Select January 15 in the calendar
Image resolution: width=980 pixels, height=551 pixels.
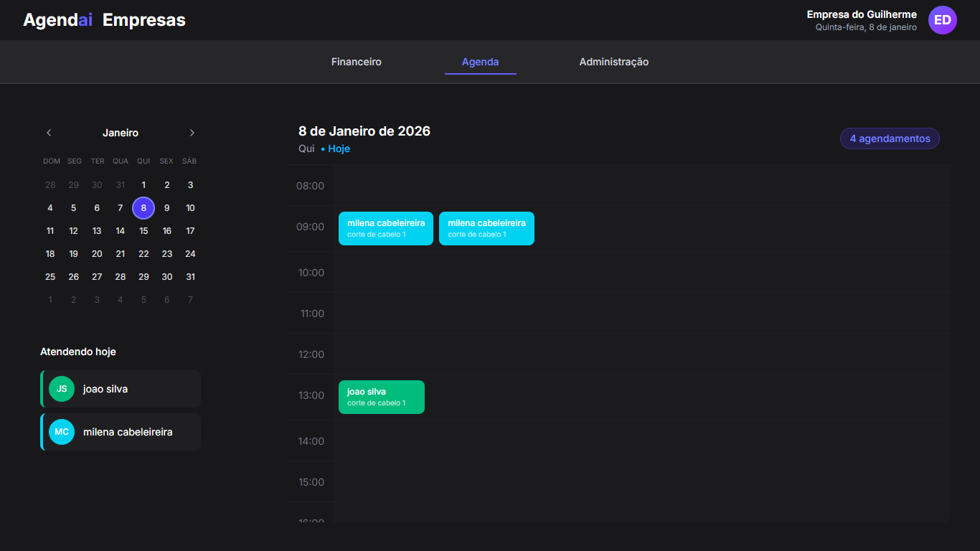pyautogui.click(x=143, y=231)
